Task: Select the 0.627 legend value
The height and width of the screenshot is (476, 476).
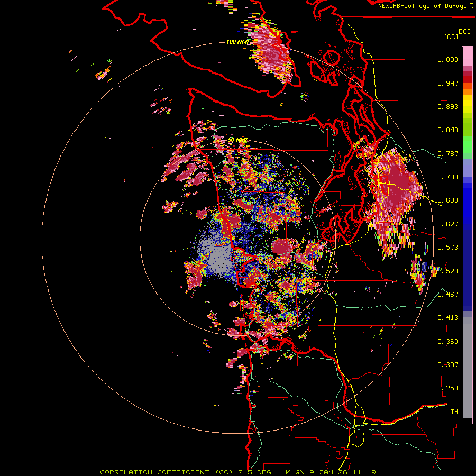Action: tap(448, 224)
